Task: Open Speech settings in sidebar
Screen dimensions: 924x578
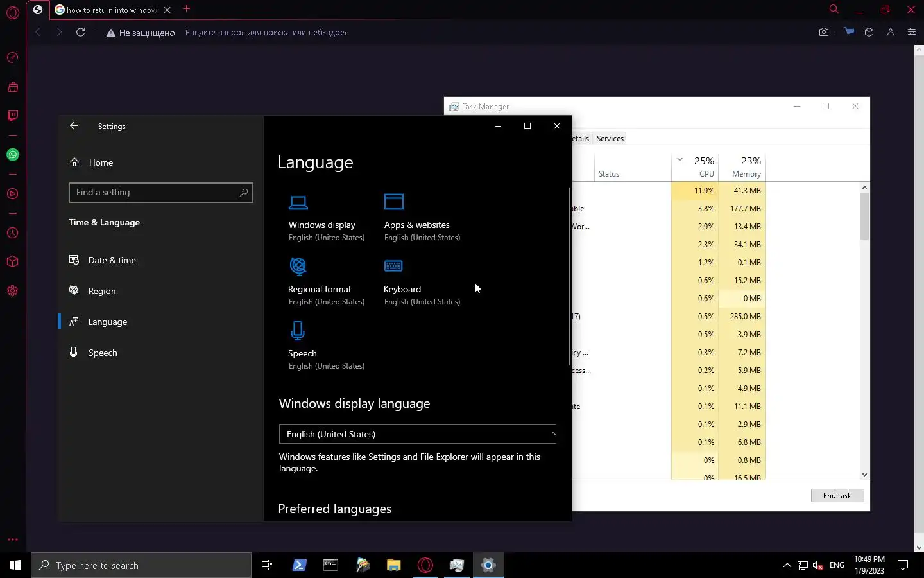Action: tap(103, 353)
